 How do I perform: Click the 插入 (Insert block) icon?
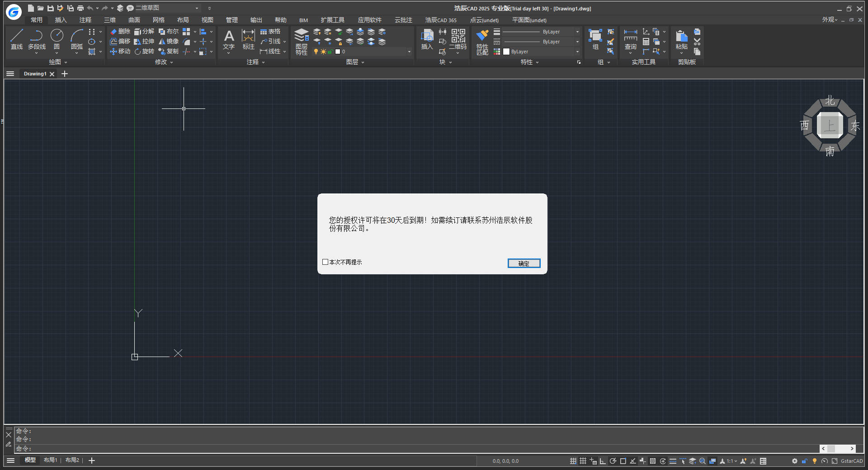pyautogui.click(x=427, y=39)
